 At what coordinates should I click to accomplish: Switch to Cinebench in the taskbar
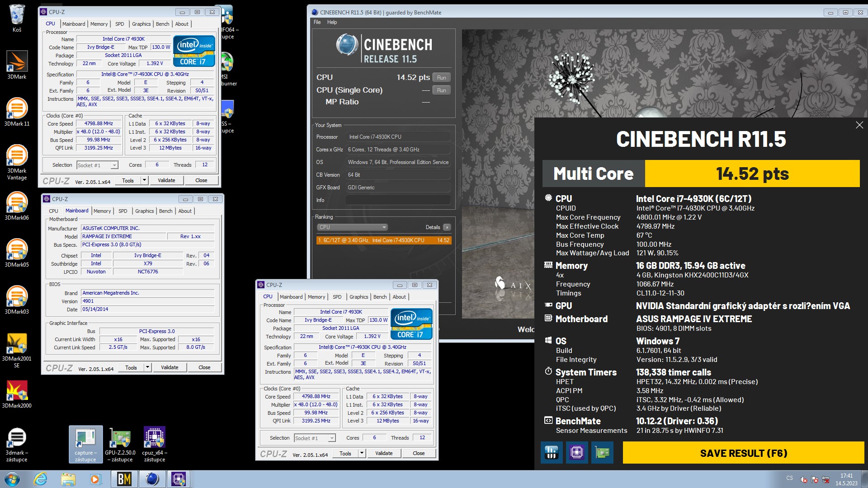pos(152,479)
